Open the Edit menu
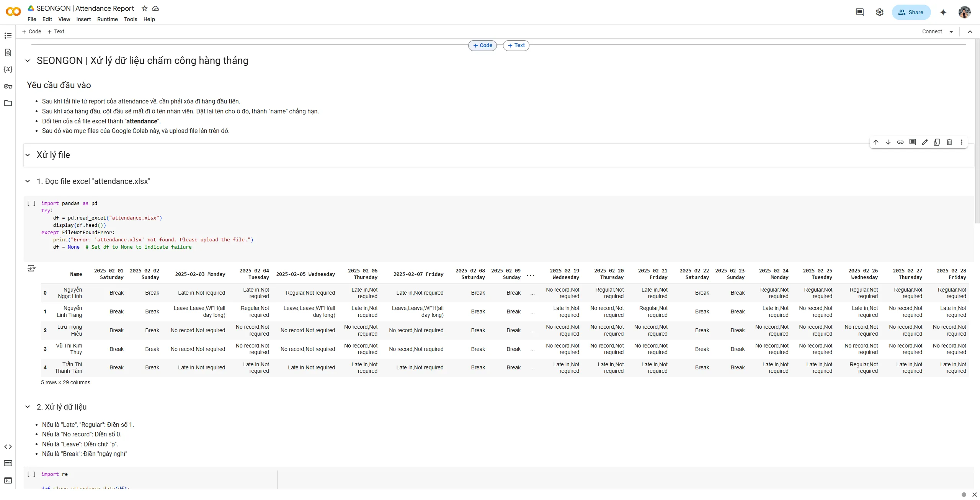This screenshot has width=980, height=500. point(47,19)
